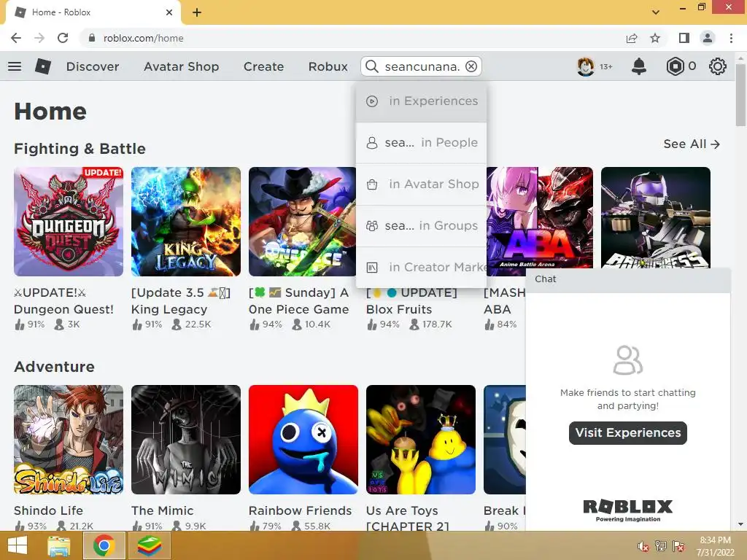Open the Robux page
Viewport: 747px width, 560px height.
click(x=328, y=66)
